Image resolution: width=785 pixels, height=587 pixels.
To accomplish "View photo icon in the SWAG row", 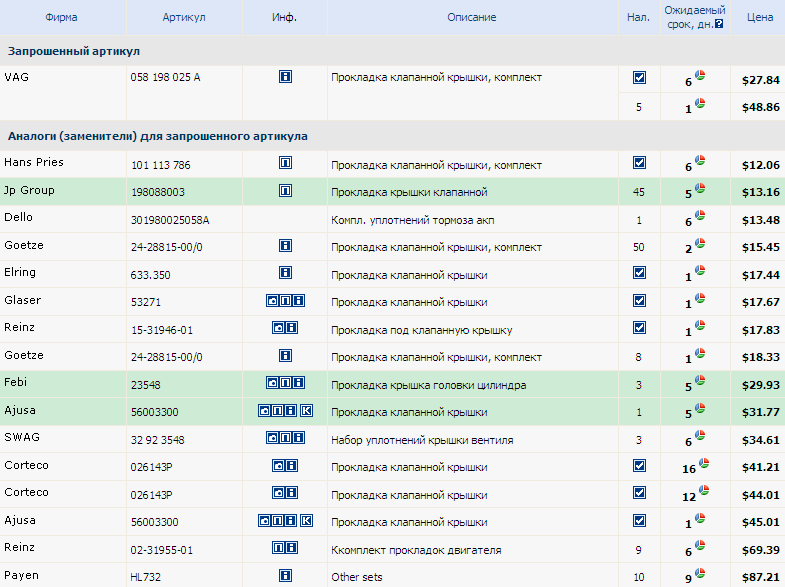I will tap(272, 438).
